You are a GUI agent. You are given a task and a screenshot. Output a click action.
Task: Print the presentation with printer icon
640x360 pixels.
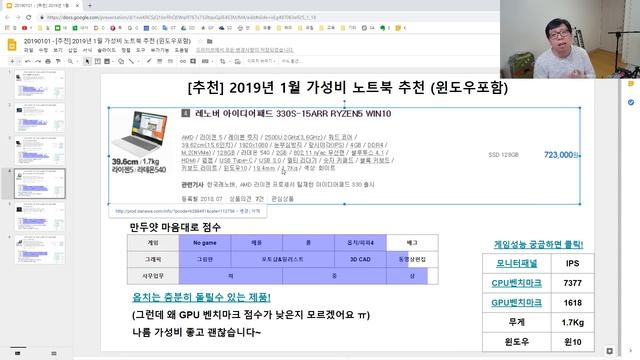[x=48, y=61]
